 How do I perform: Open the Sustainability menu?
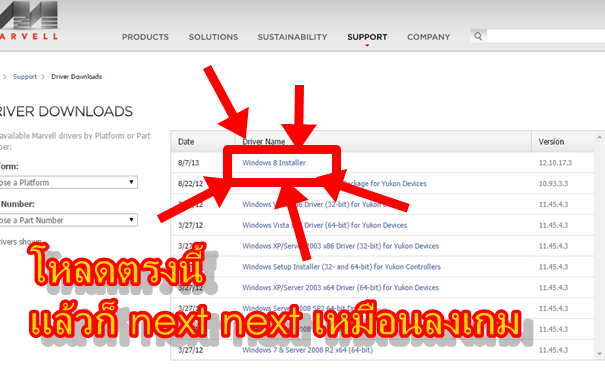click(x=292, y=37)
